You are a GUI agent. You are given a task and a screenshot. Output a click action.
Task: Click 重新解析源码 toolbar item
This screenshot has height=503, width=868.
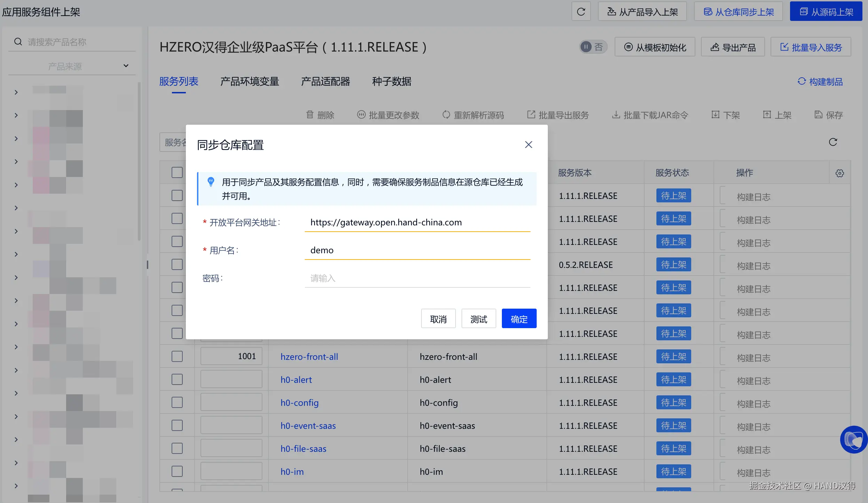click(473, 115)
